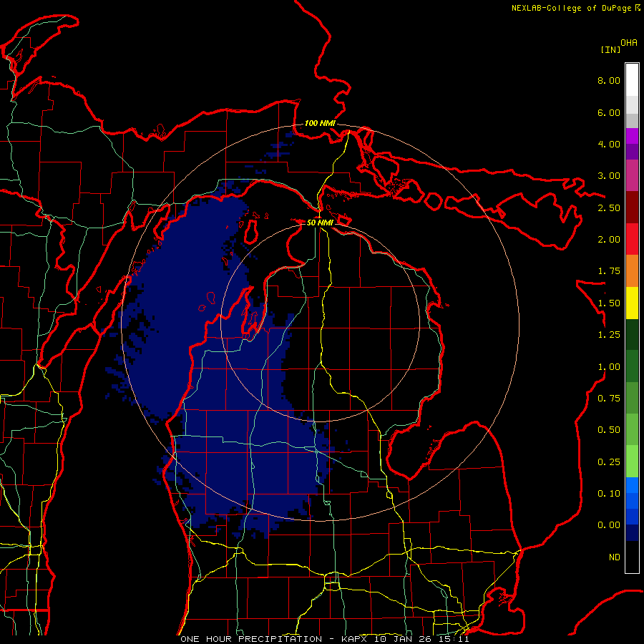This screenshot has height=644, width=644.
Task: Click the 4.00 legend value
Action: pyautogui.click(x=609, y=144)
